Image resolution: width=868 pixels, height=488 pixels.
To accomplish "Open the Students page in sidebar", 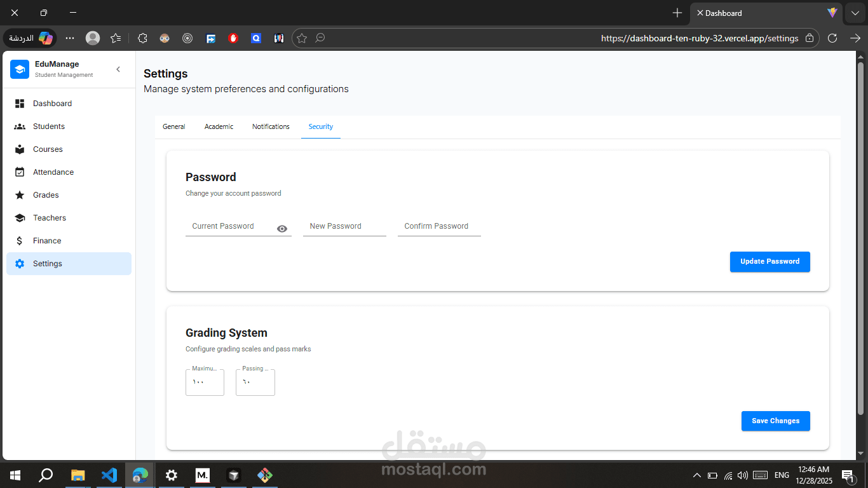I will point(69,126).
